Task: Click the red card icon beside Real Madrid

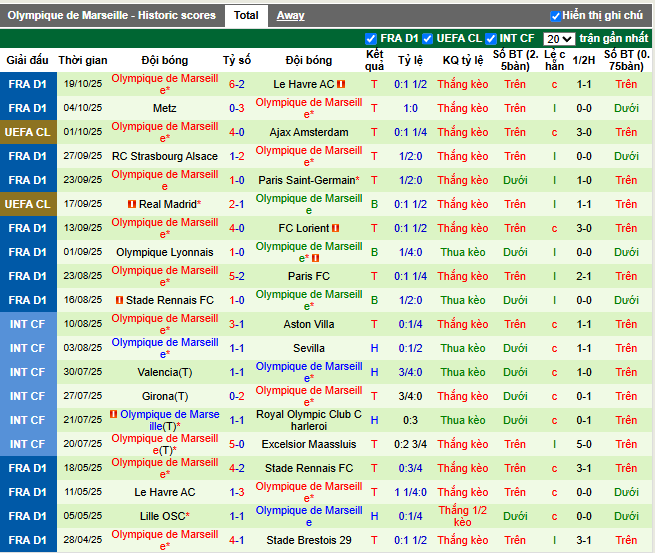Action: (x=131, y=204)
